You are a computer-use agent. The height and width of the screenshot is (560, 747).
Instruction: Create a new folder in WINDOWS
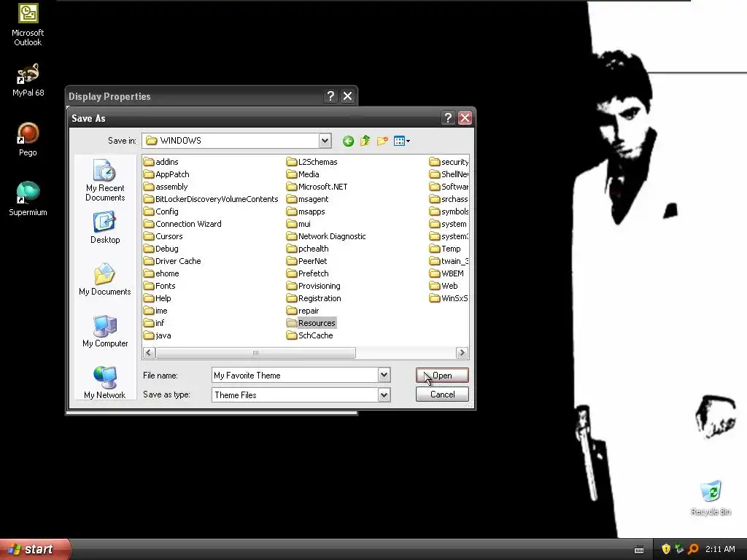[x=382, y=141]
